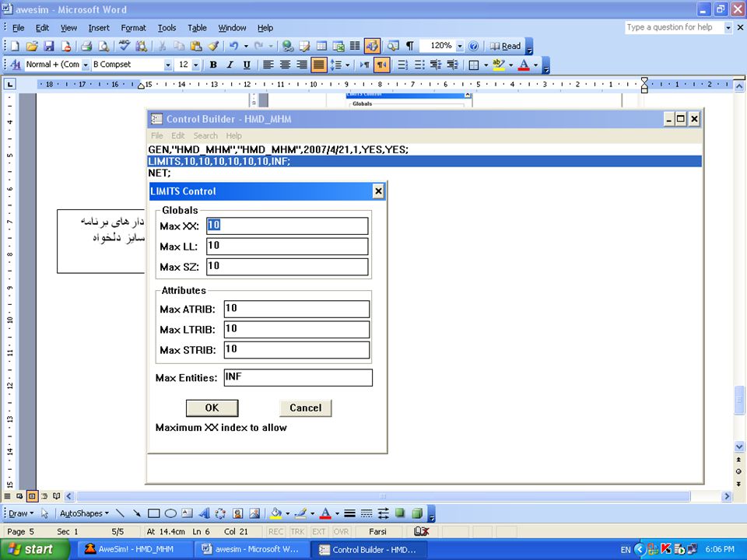The height and width of the screenshot is (560, 747).
Task: Select the Format Painter brush
Action: [213, 46]
